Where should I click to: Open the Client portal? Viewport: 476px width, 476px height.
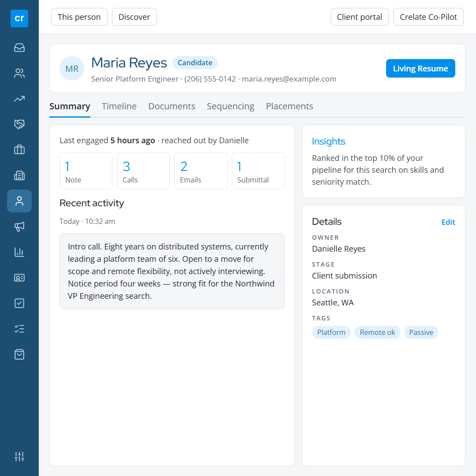360,17
